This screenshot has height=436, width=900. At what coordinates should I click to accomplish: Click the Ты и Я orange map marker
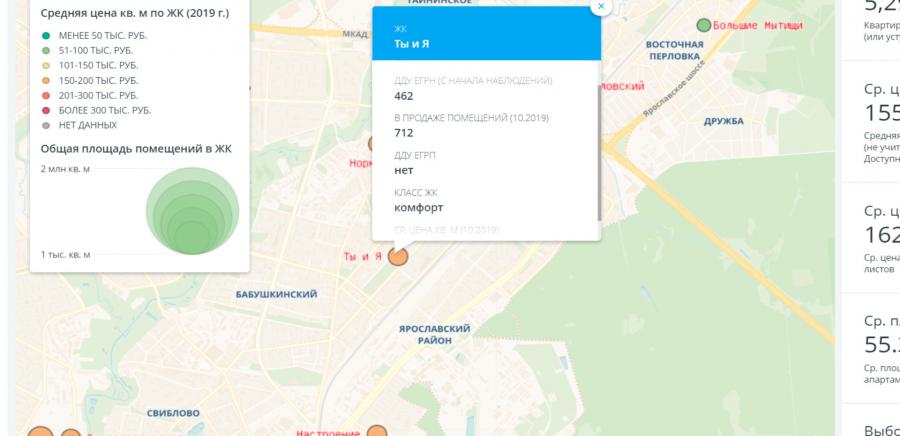tap(398, 256)
